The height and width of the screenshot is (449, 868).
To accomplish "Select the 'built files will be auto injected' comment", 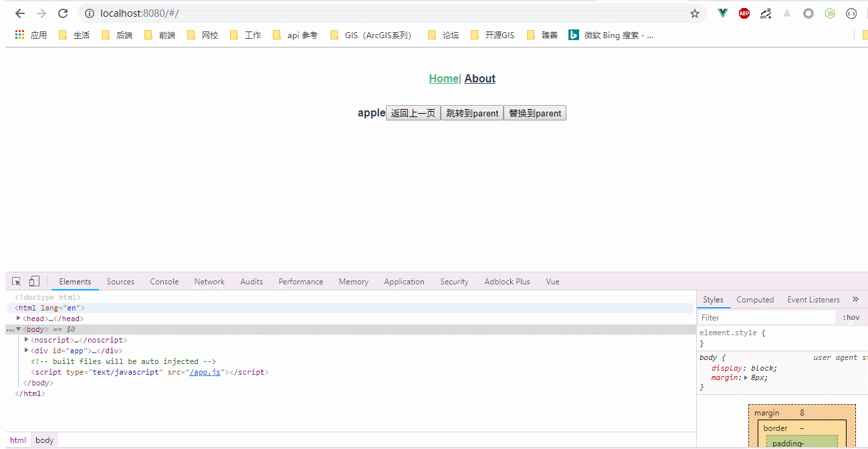I will (123, 361).
